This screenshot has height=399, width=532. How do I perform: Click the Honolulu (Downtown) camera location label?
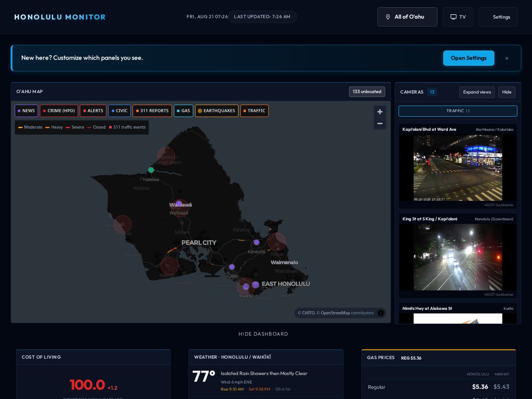[494, 219]
